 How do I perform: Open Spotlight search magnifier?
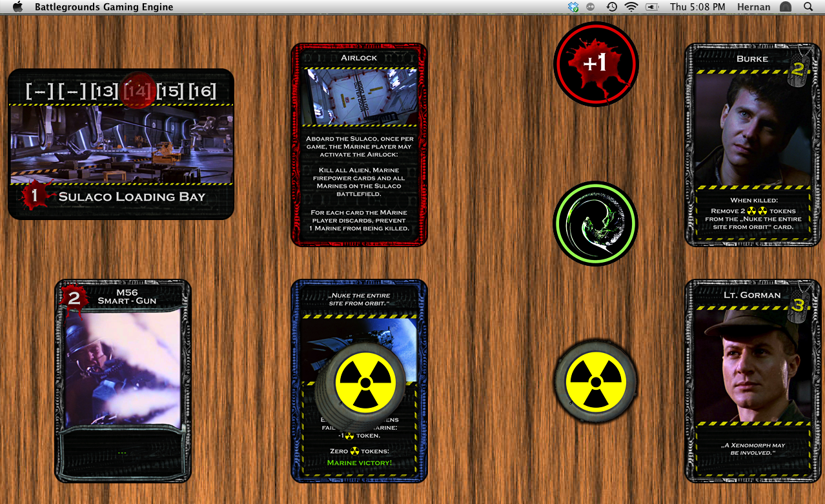pos(808,7)
